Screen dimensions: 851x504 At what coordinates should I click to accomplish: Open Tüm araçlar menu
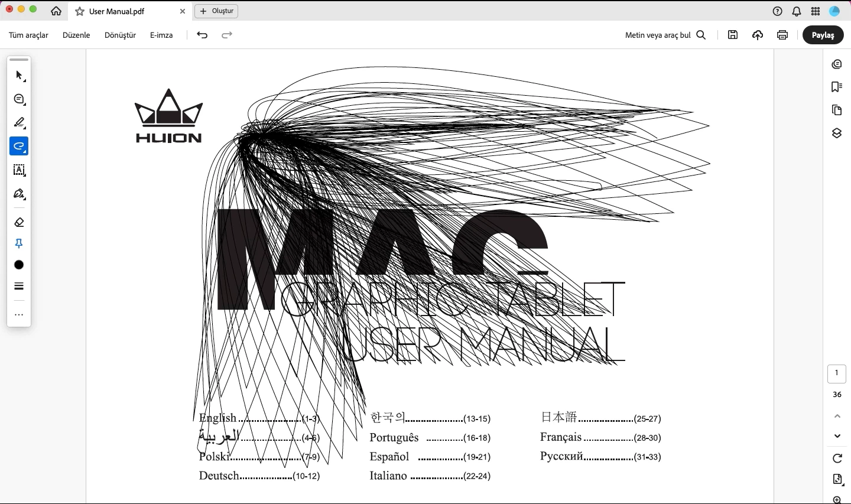point(28,35)
